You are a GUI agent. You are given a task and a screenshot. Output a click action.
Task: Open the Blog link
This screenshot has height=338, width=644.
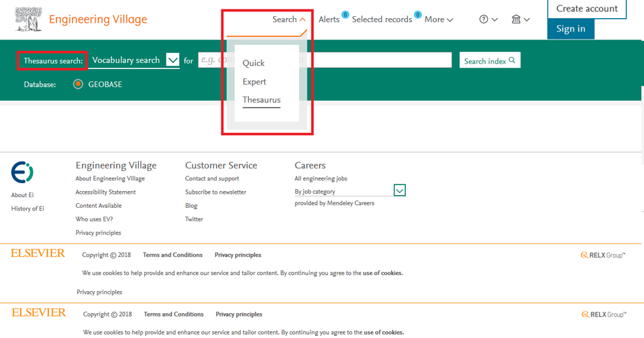click(x=191, y=206)
